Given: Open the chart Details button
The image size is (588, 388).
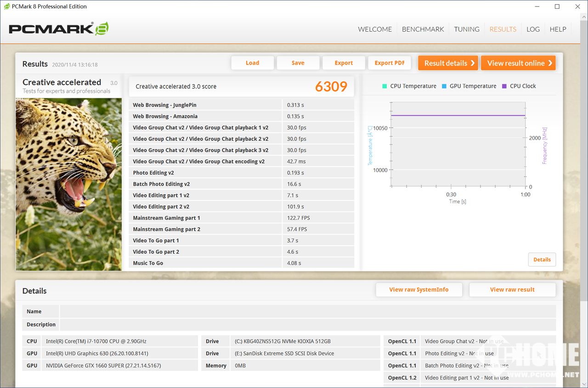Looking at the screenshot, I should click(542, 259).
